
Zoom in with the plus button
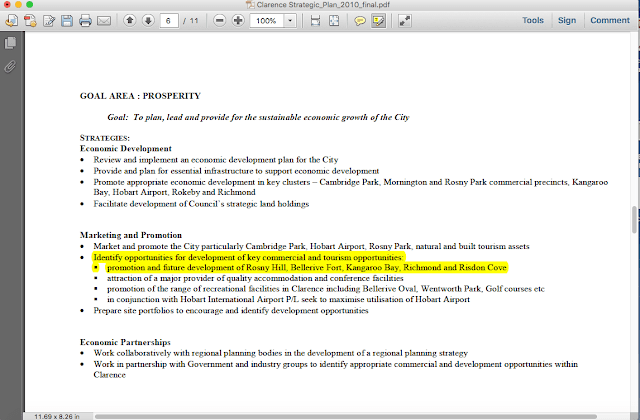238,20
